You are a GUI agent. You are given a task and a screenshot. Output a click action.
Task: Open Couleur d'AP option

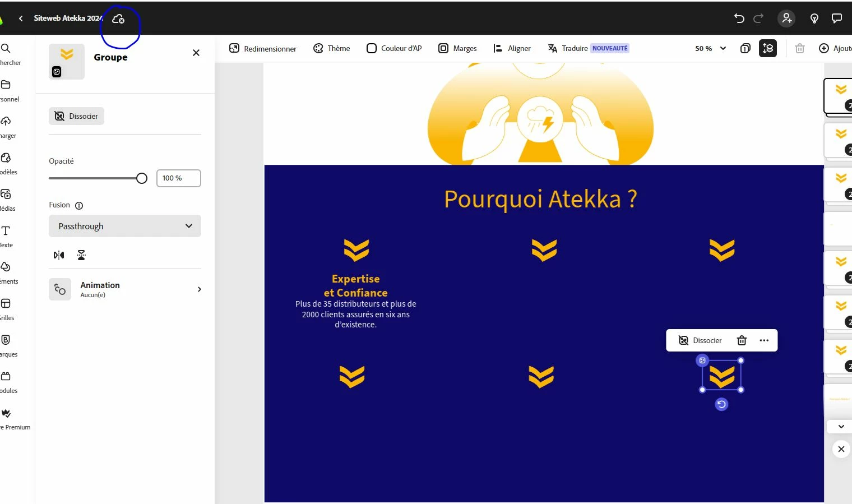point(394,48)
